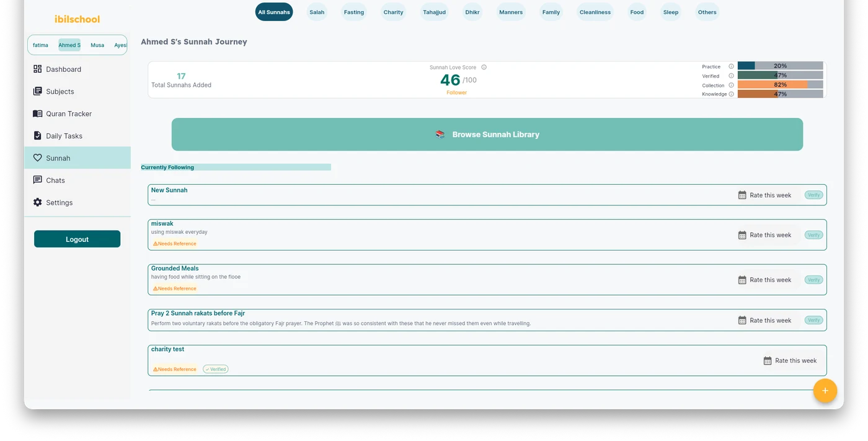Click the books icon in Browse Sunnah Library
Image resolution: width=868 pixels, height=441 pixels.
pos(440,134)
